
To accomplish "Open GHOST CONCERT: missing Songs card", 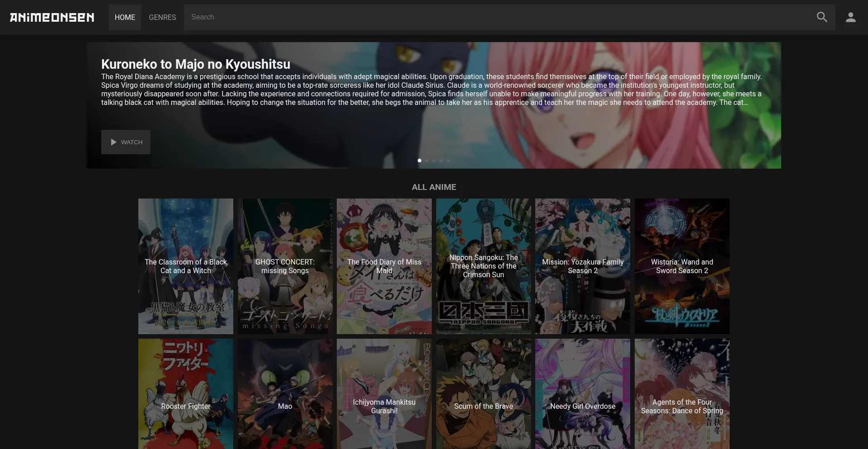I will click(285, 266).
